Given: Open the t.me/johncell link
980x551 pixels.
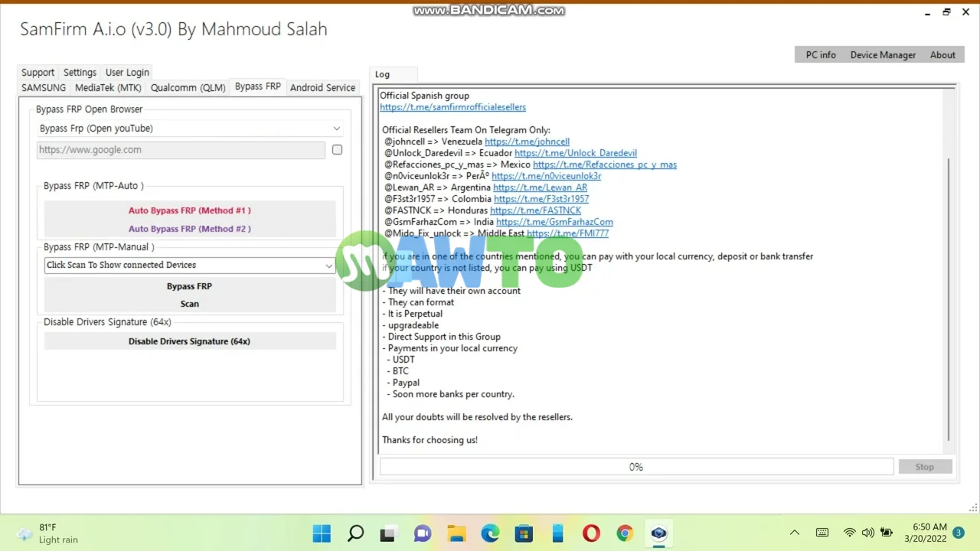Looking at the screenshot, I should pyautogui.click(x=527, y=142).
